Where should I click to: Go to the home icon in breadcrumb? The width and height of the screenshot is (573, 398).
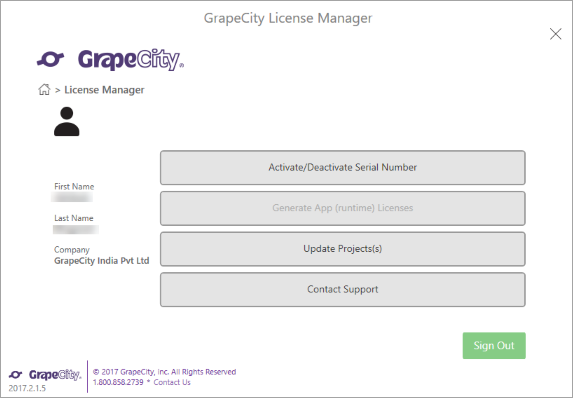click(x=44, y=90)
